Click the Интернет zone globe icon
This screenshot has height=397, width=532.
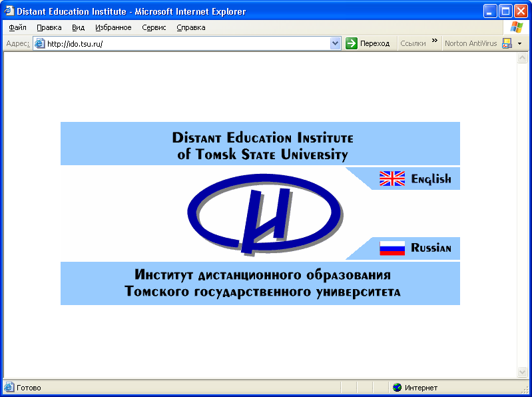click(x=397, y=387)
